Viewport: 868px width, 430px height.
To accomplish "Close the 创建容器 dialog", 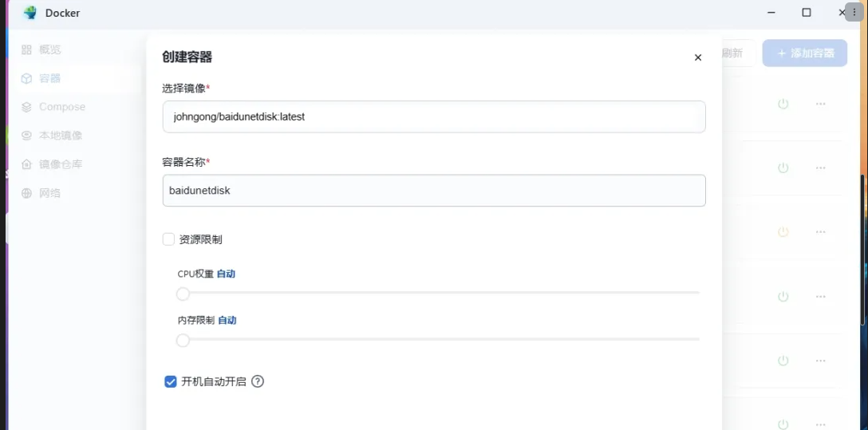I will point(698,57).
